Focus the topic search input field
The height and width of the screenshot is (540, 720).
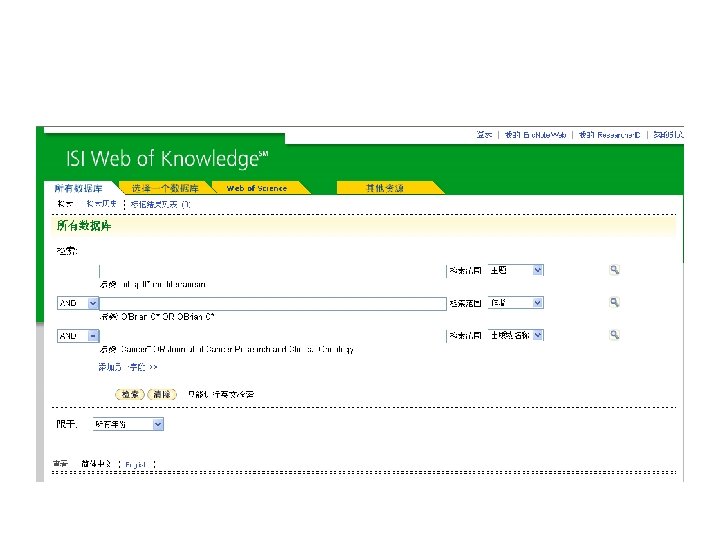(273, 271)
